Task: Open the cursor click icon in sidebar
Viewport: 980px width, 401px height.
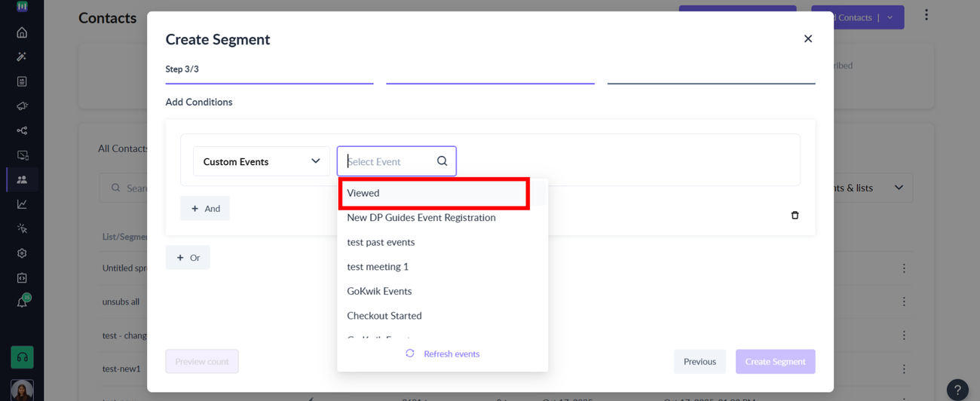Action: pos(22,228)
